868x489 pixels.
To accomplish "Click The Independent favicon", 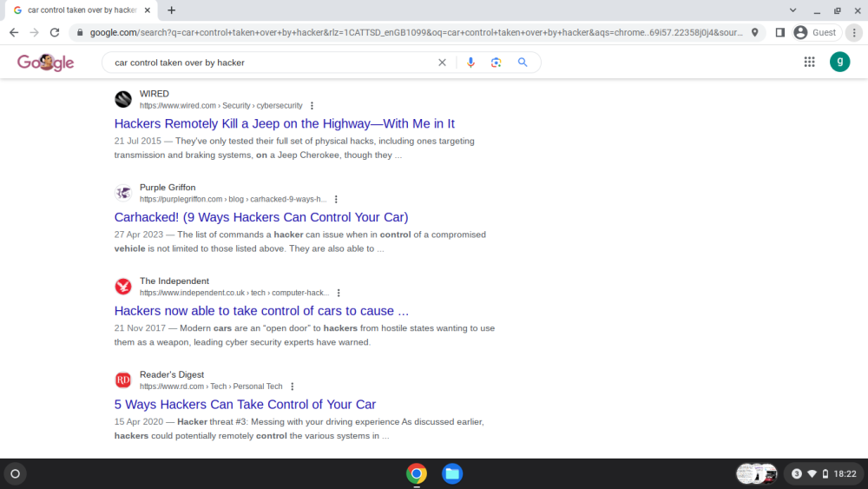I will point(123,287).
